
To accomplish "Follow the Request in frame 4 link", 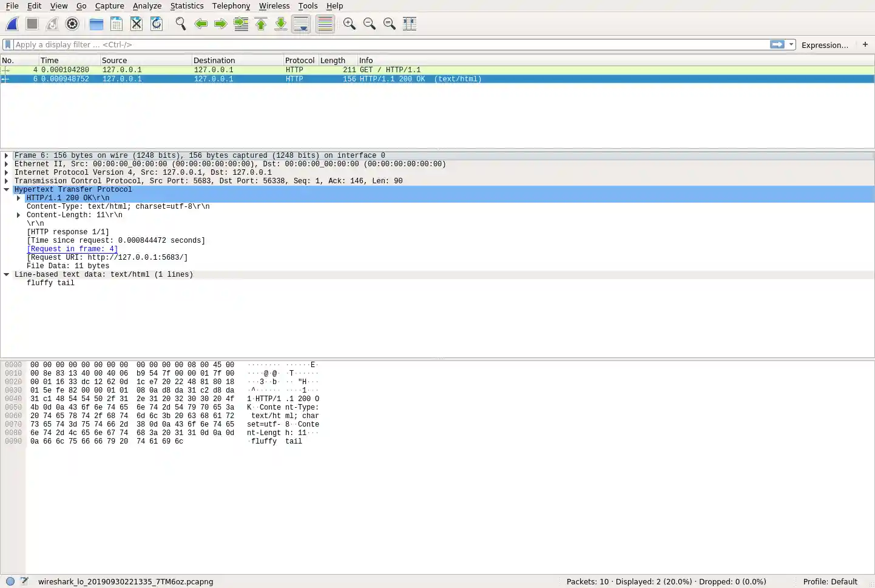I will [72, 249].
